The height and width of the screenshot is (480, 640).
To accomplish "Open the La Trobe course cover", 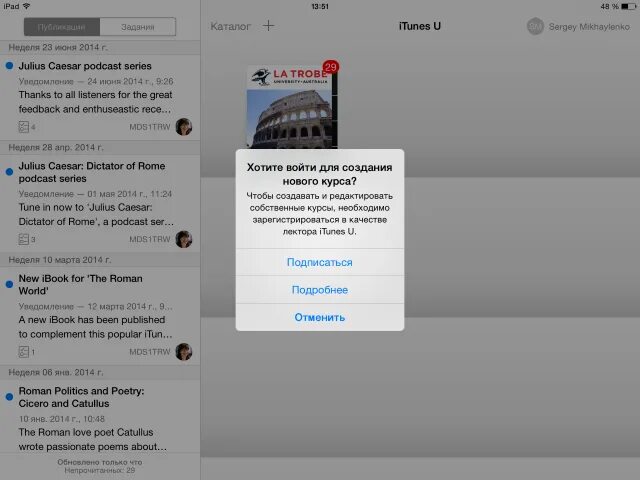I will coord(292,107).
